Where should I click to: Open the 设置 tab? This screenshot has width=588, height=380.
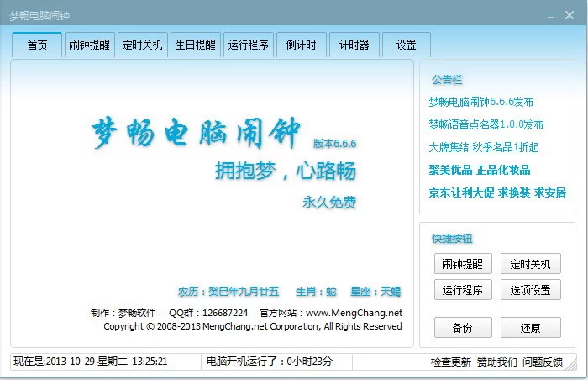pos(407,45)
